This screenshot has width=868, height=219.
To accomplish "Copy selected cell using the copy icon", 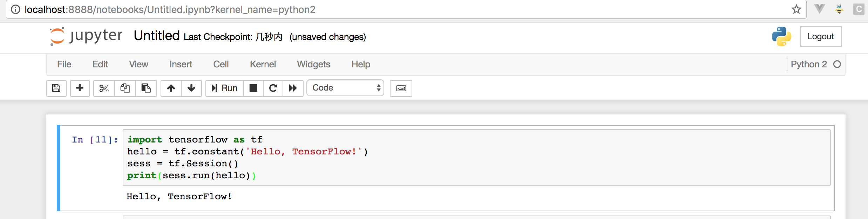I will pyautogui.click(x=125, y=88).
